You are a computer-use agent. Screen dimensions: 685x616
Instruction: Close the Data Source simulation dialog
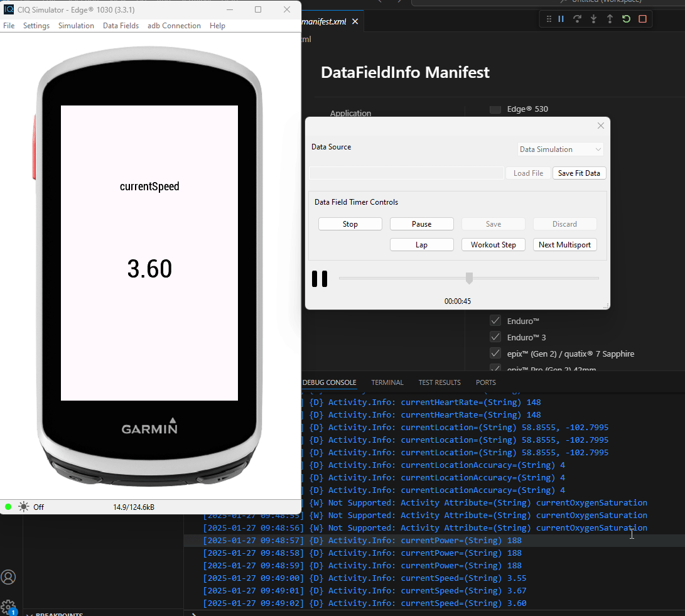tap(601, 126)
